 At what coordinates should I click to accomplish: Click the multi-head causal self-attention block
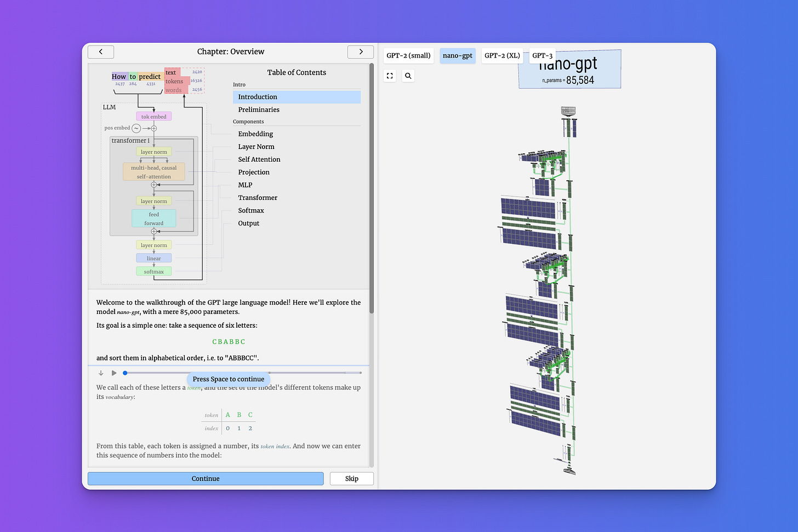point(154,172)
